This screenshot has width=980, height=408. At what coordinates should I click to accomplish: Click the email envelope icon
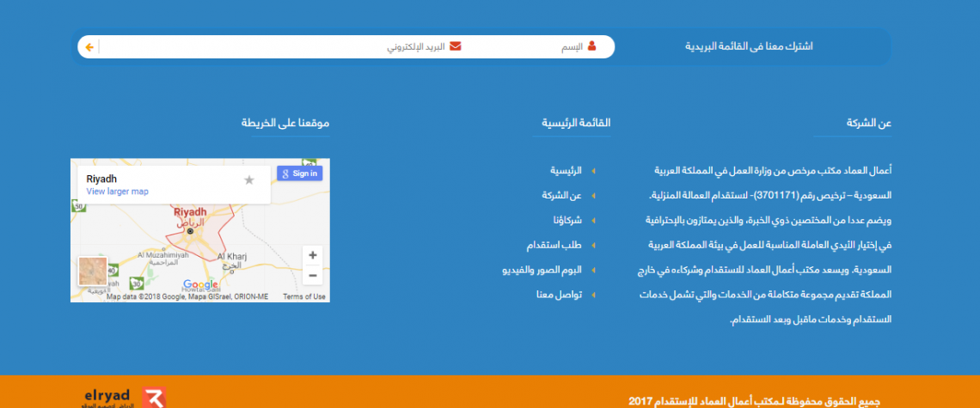tap(455, 46)
